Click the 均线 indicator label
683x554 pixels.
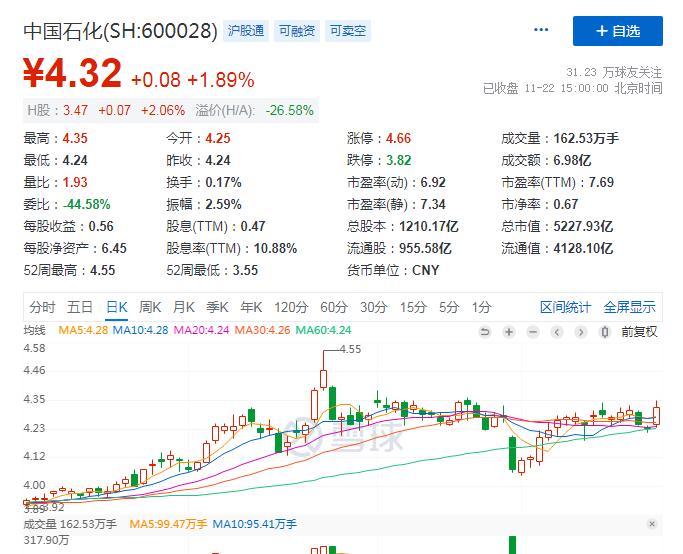(x=34, y=330)
